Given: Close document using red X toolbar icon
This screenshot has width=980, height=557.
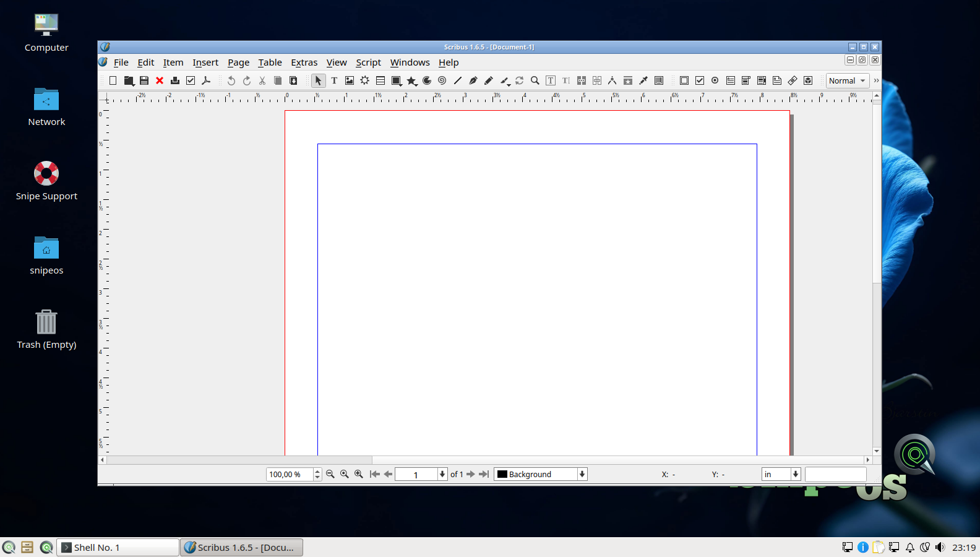Looking at the screenshot, I should pos(160,80).
